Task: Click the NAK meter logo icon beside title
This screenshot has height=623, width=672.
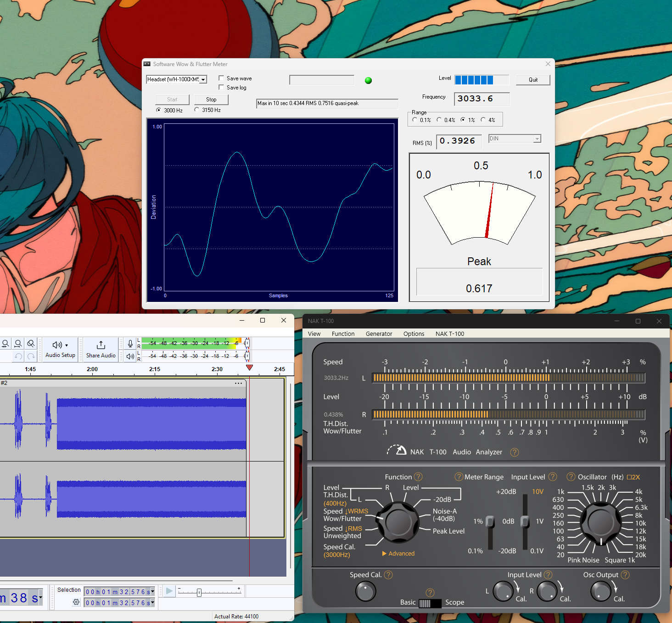Action: pyautogui.click(x=397, y=450)
